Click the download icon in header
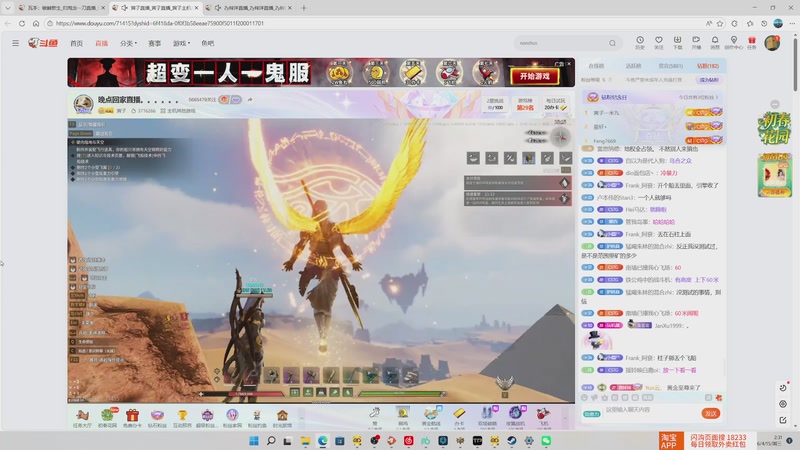The image size is (800, 450). (x=678, y=40)
